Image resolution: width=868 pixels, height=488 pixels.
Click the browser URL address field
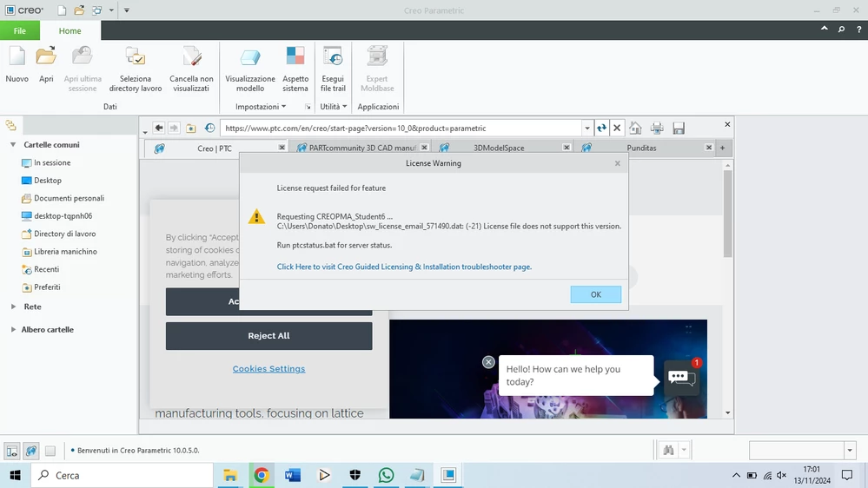click(x=401, y=128)
